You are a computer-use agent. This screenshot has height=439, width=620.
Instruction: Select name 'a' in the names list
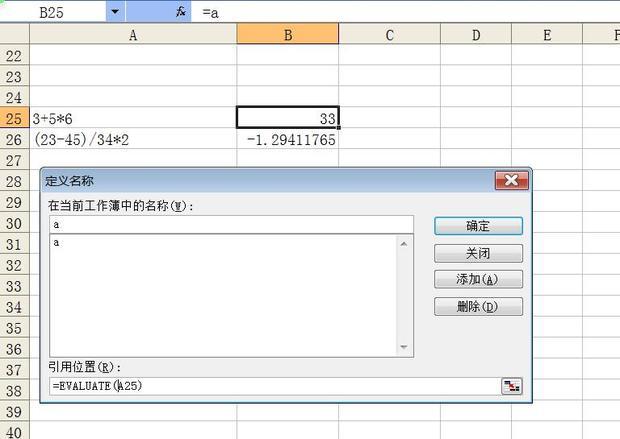click(x=223, y=243)
